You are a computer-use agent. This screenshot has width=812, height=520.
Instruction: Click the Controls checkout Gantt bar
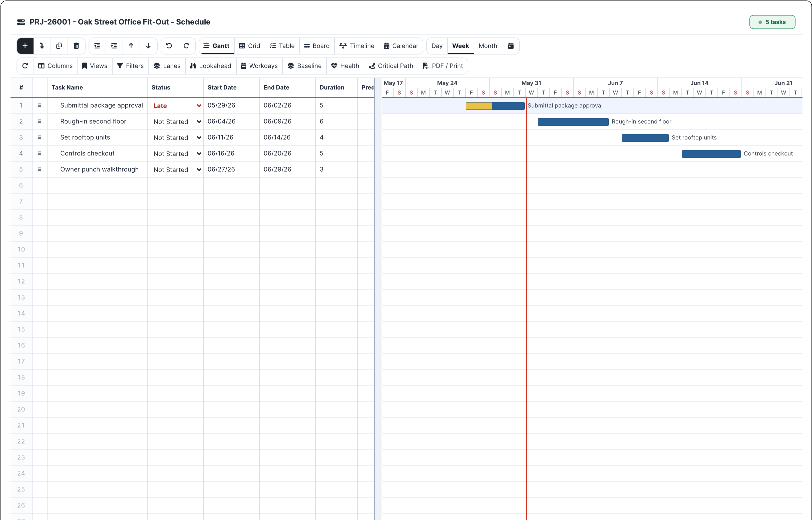711,154
